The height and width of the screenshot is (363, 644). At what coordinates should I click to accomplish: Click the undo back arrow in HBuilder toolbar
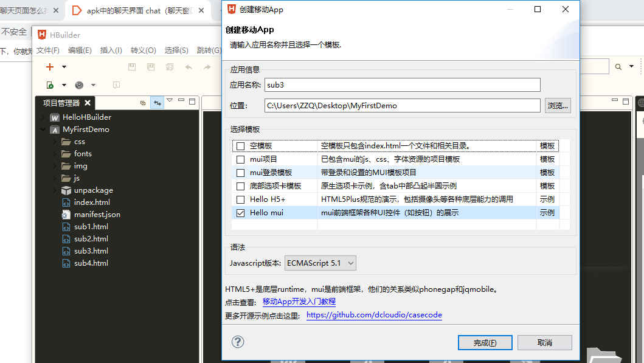click(x=189, y=67)
